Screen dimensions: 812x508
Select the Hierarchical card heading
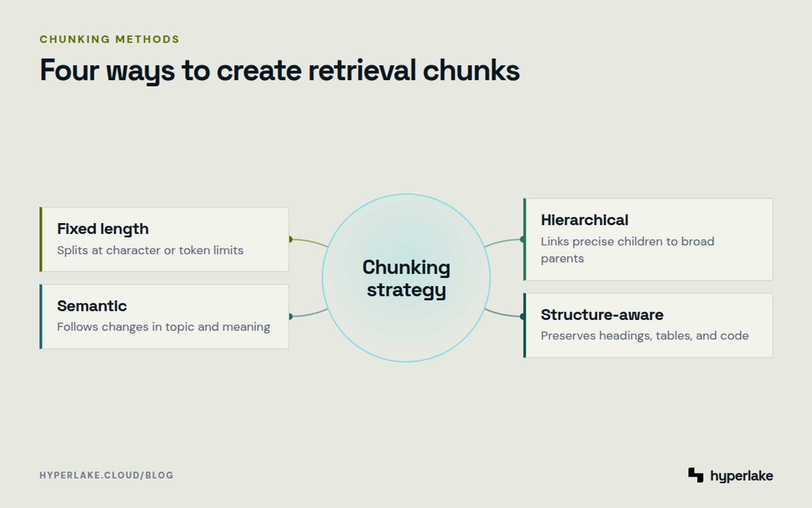tap(585, 220)
